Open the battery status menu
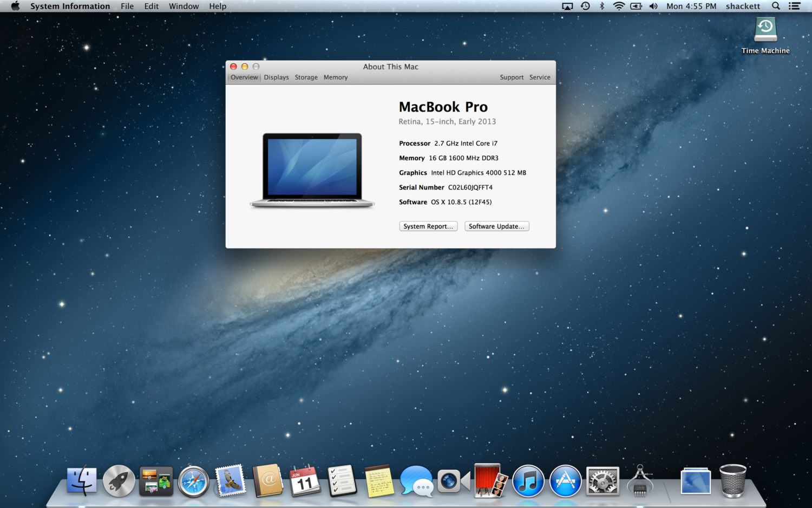 coord(636,6)
